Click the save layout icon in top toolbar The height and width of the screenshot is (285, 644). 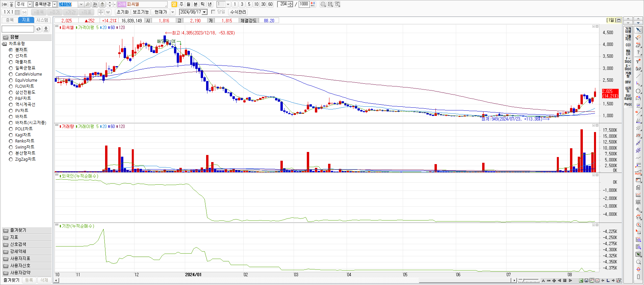(x=330, y=4)
